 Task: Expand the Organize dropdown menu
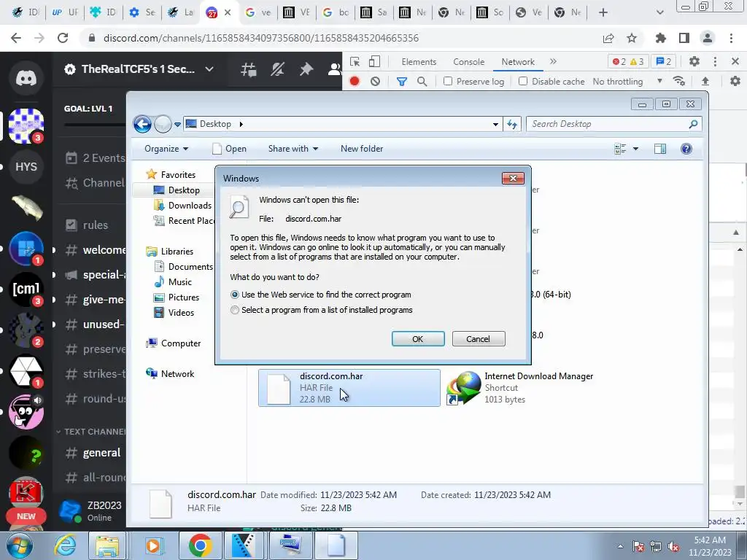(x=166, y=149)
